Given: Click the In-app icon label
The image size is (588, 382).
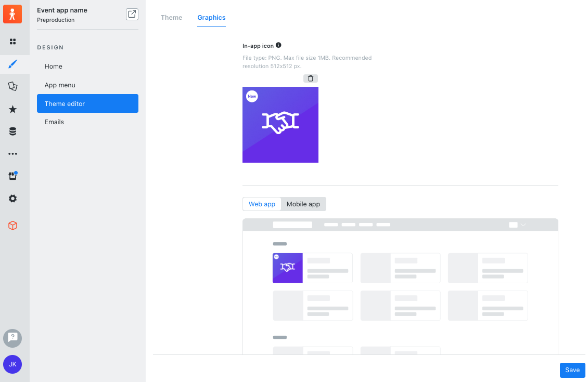Looking at the screenshot, I should [258, 46].
